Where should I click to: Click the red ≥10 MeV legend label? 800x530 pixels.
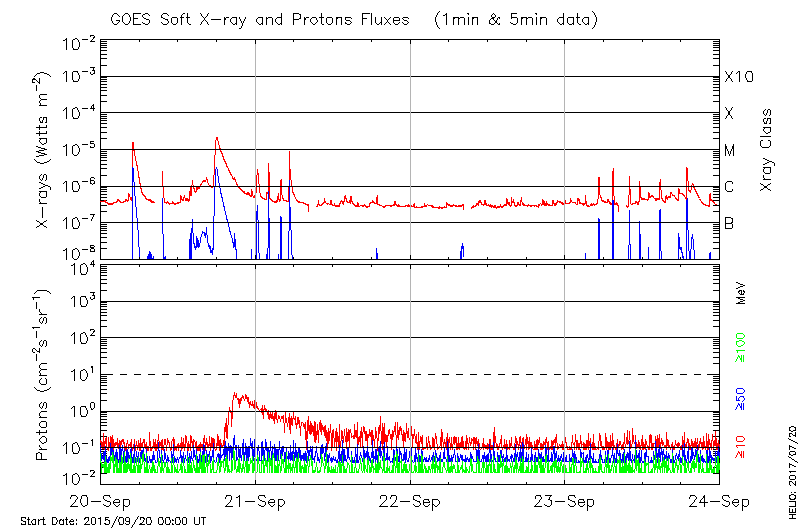[741, 446]
